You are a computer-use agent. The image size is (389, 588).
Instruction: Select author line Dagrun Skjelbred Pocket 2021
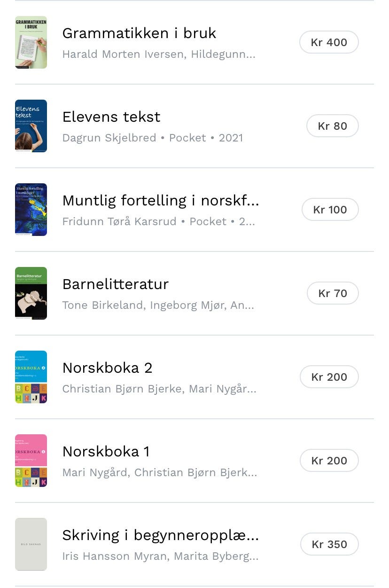153,138
